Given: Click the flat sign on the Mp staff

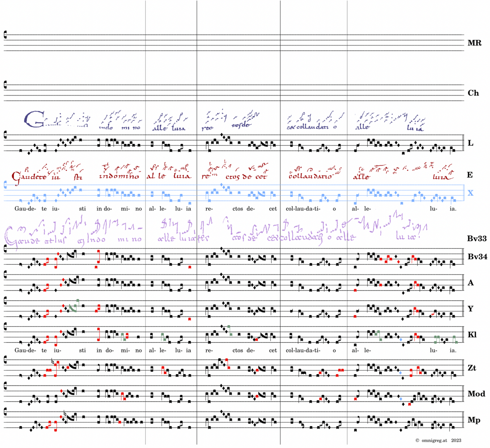Looking at the screenshot, I should click(x=65, y=413).
